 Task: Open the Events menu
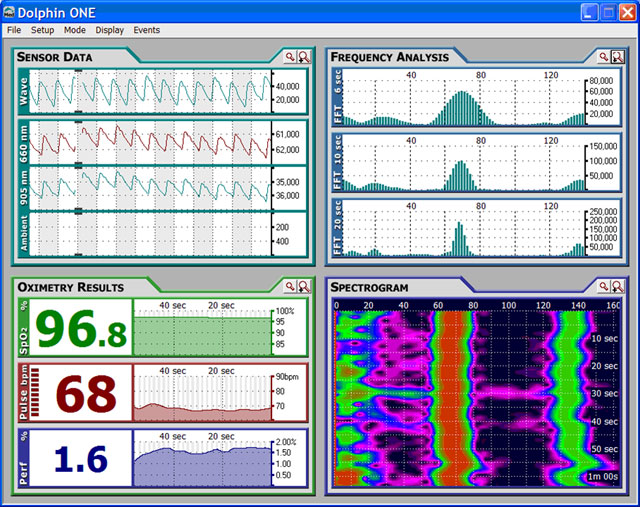coord(146,31)
